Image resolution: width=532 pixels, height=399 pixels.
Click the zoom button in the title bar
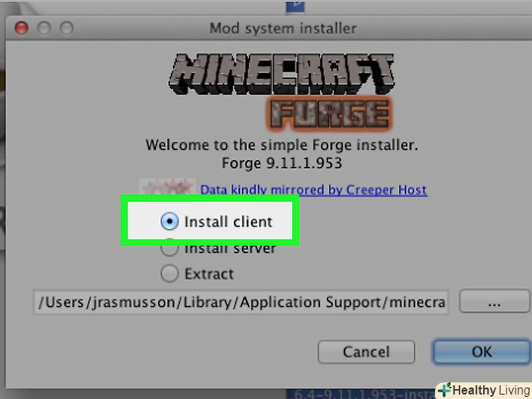66,28
